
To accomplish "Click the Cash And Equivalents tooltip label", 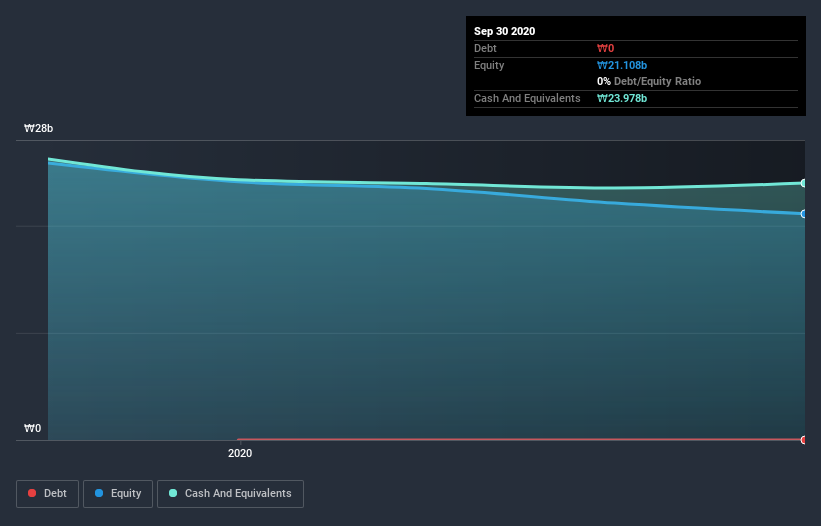I will pyautogui.click(x=527, y=98).
